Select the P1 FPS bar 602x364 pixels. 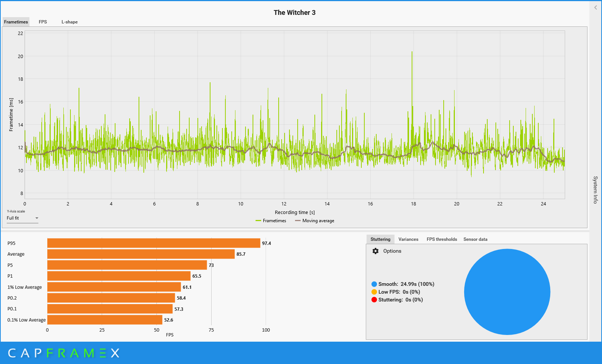coord(119,276)
